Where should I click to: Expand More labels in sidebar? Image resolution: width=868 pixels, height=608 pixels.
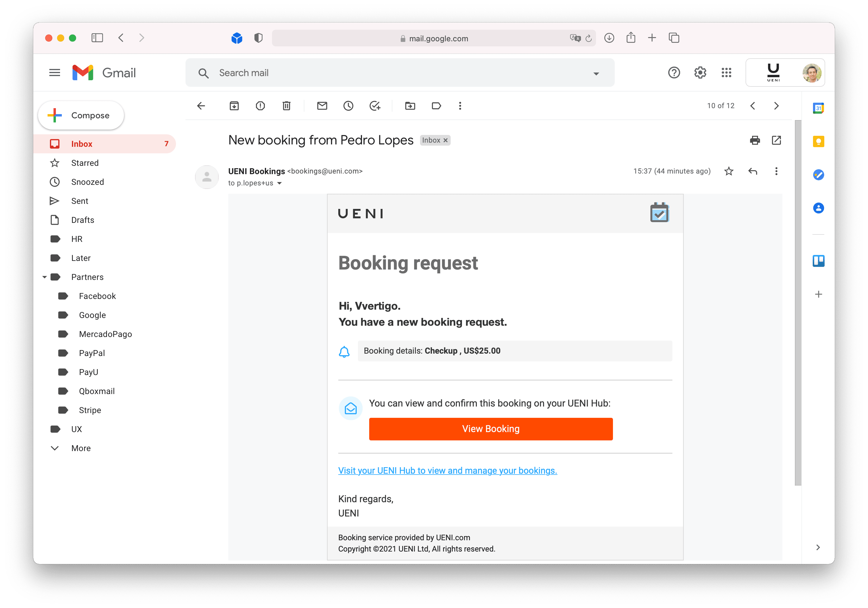(81, 448)
